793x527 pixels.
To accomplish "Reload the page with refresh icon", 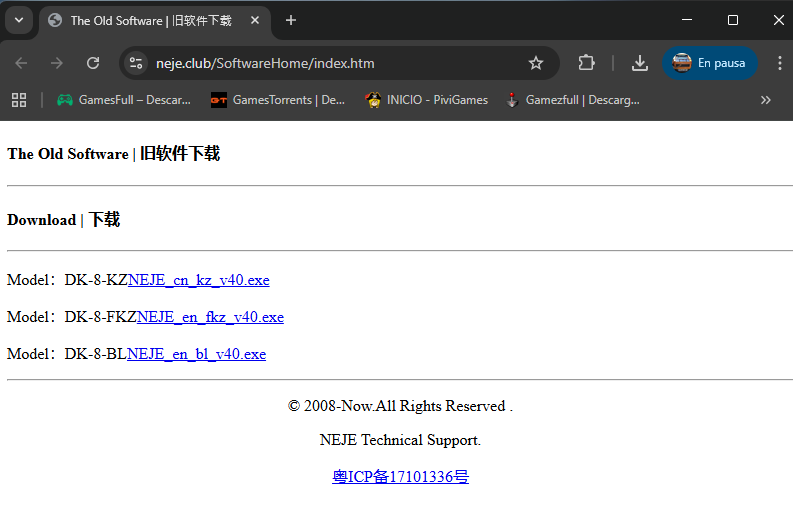I will (x=93, y=63).
